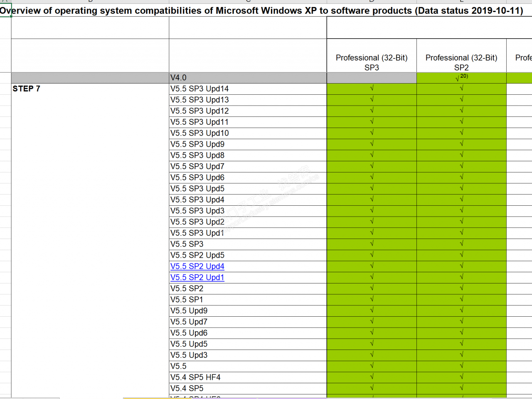Select the plain V5.5 SP3 cell
The height and width of the screenshot is (399, 532).
click(x=248, y=244)
